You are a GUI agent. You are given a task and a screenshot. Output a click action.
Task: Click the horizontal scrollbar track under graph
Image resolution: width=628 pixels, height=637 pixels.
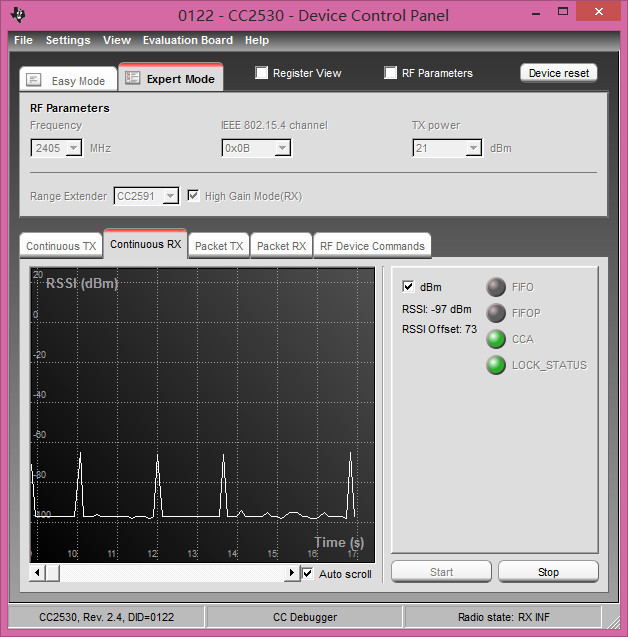[x=172, y=573]
